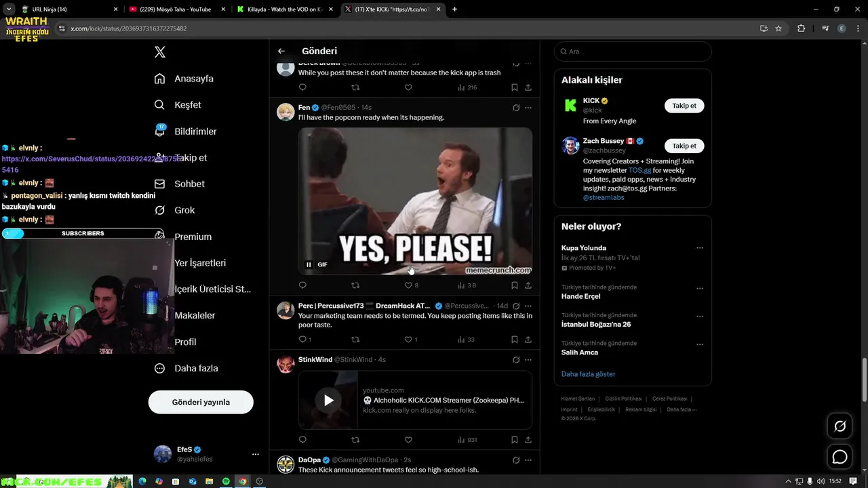Open more options on Perc's tweet

(528, 306)
